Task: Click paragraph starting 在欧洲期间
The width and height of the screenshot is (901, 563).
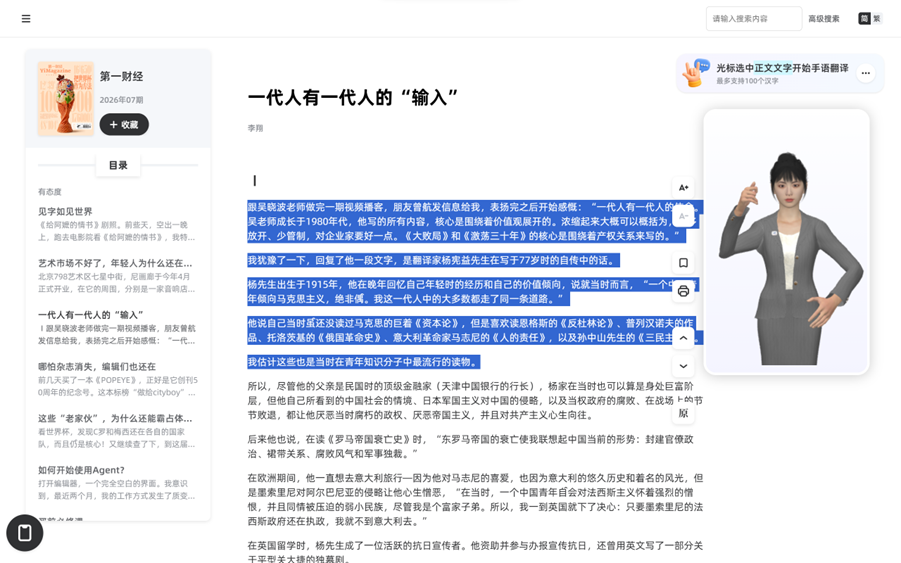Action: coord(475,499)
